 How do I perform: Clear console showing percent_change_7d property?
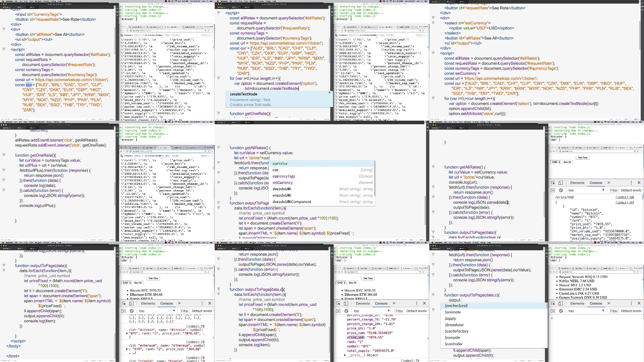346,311
